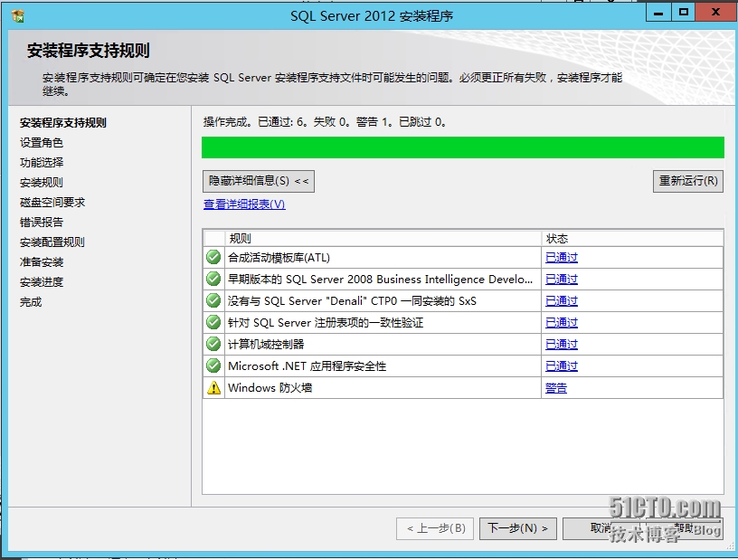Screen dimensions: 738x560
Task: Select the green check icon for 计算机域控制器
Action: tap(213, 344)
